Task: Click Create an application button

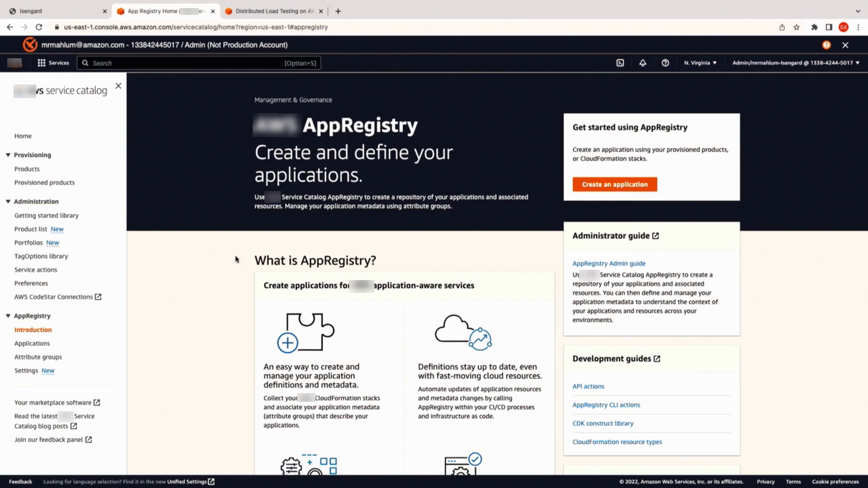Action: tap(614, 184)
